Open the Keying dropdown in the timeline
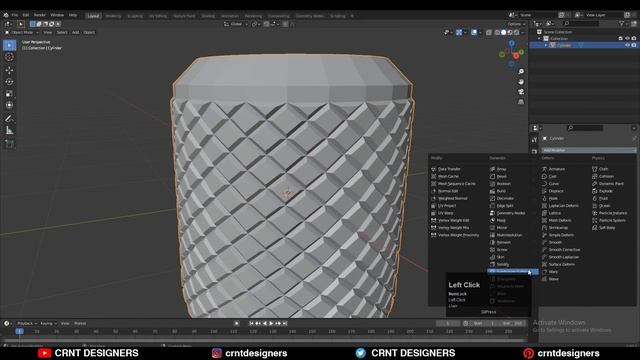 point(48,323)
